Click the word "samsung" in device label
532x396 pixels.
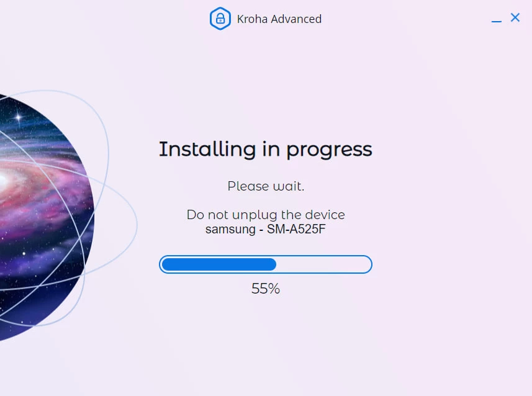point(229,229)
